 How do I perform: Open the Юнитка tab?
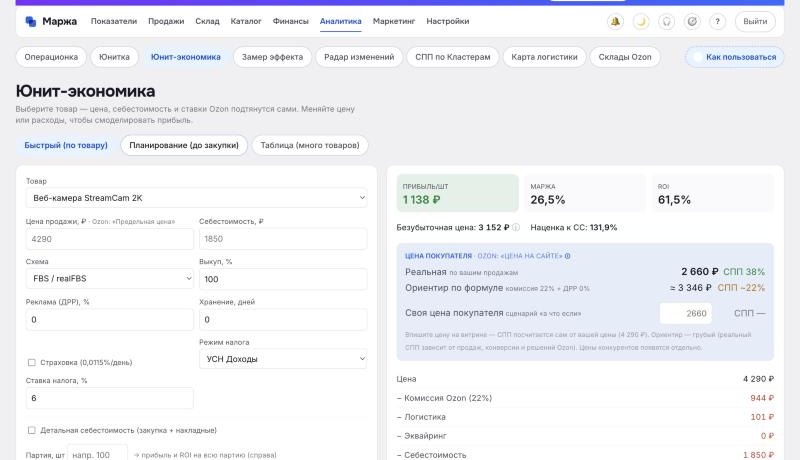click(x=114, y=57)
